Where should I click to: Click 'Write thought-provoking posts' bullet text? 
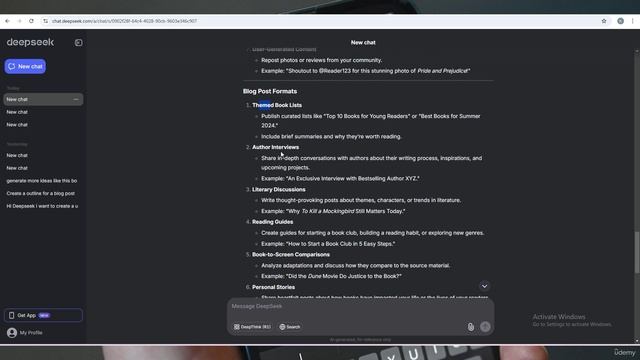361,200
